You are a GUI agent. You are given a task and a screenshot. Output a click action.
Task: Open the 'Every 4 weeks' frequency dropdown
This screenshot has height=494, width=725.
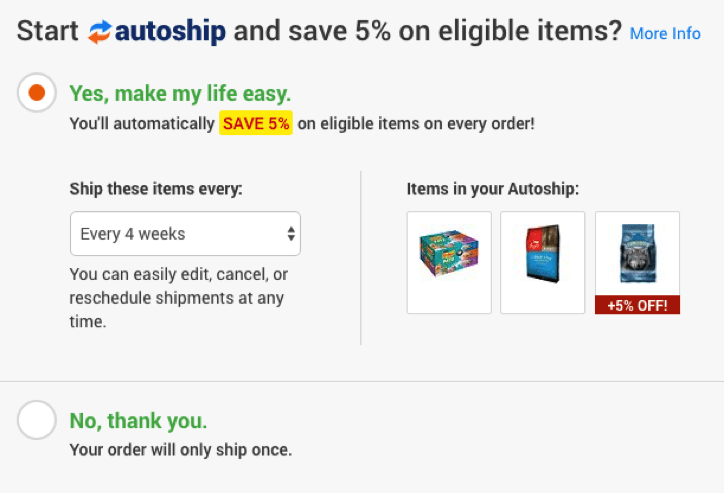pyautogui.click(x=185, y=234)
